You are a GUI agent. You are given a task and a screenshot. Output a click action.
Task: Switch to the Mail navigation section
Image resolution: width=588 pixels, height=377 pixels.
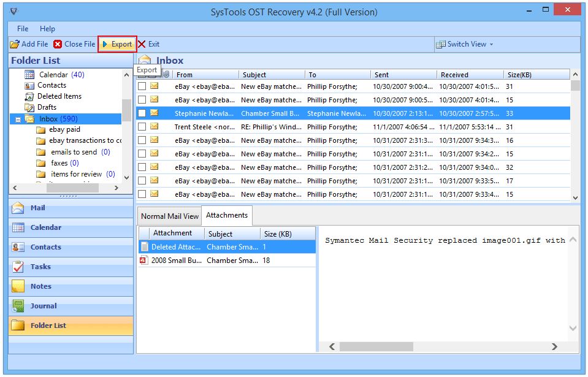71,208
